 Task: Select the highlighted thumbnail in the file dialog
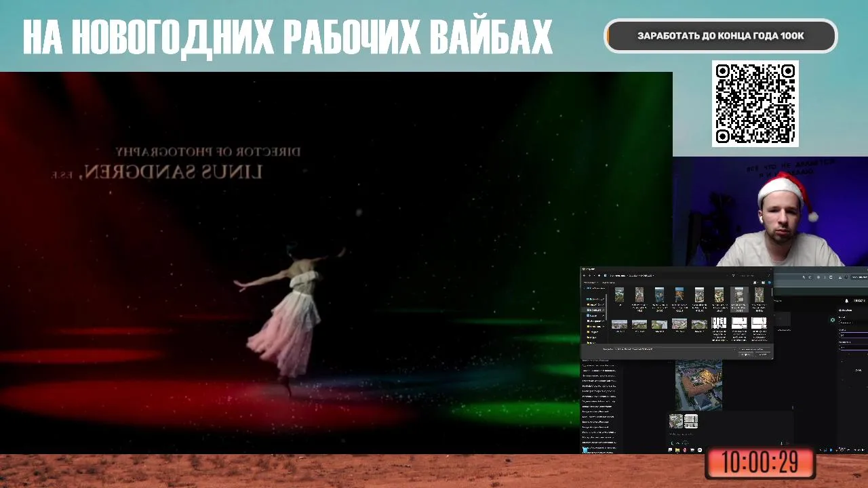pyautogui.click(x=739, y=299)
